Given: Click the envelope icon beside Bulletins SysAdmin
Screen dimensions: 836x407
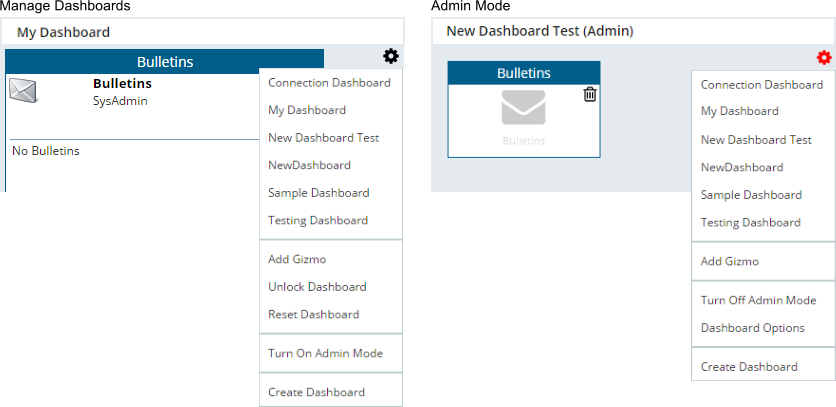Looking at the screenshot, I should 24,90.
